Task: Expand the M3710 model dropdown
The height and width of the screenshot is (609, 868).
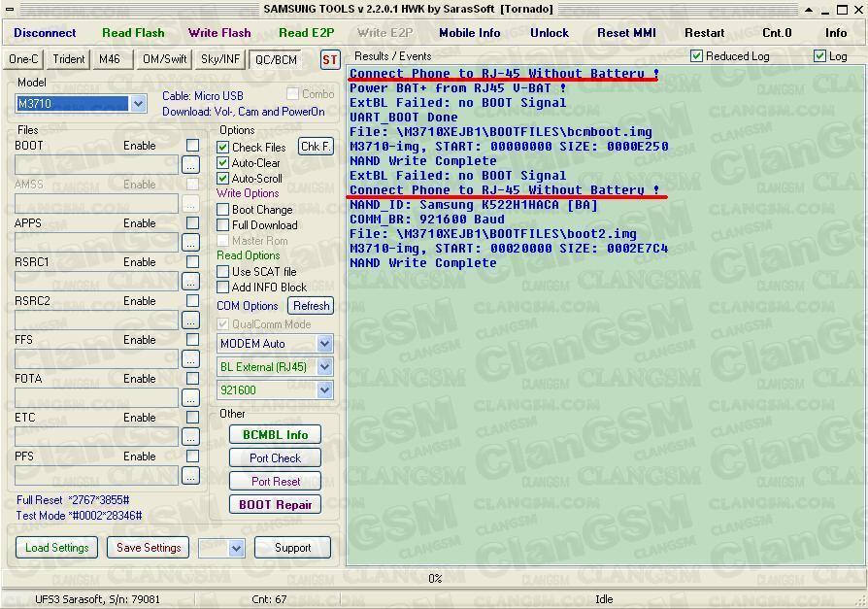Action: 139,104
